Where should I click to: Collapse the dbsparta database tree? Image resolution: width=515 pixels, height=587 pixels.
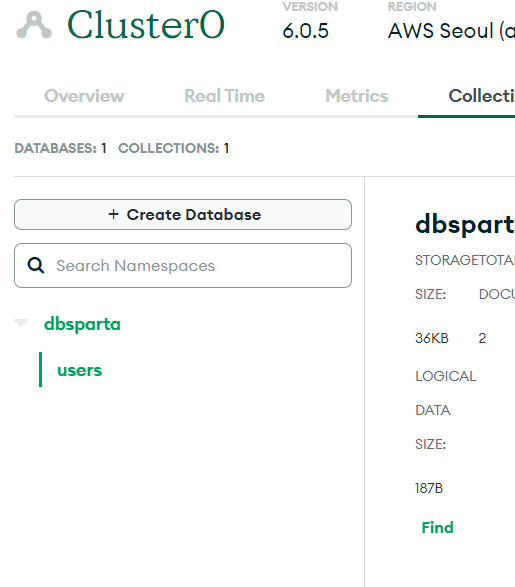point(21,323)
